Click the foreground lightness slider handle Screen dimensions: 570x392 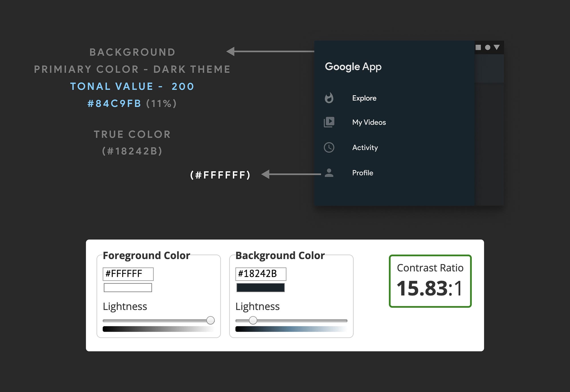tap(210, 320)
